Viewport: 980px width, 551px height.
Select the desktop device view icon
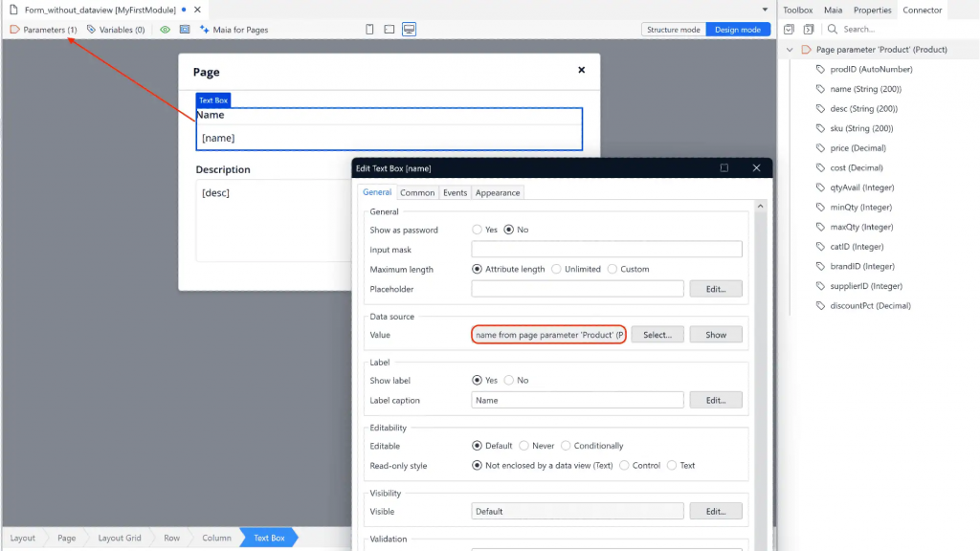point(409,30)
